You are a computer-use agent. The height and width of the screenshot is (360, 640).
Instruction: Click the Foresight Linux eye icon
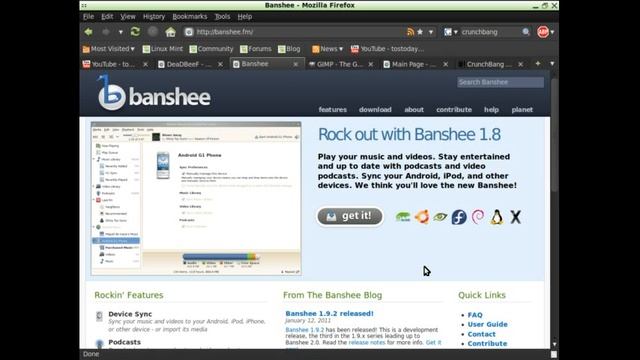pyautogui.click(x=440, y=217)
